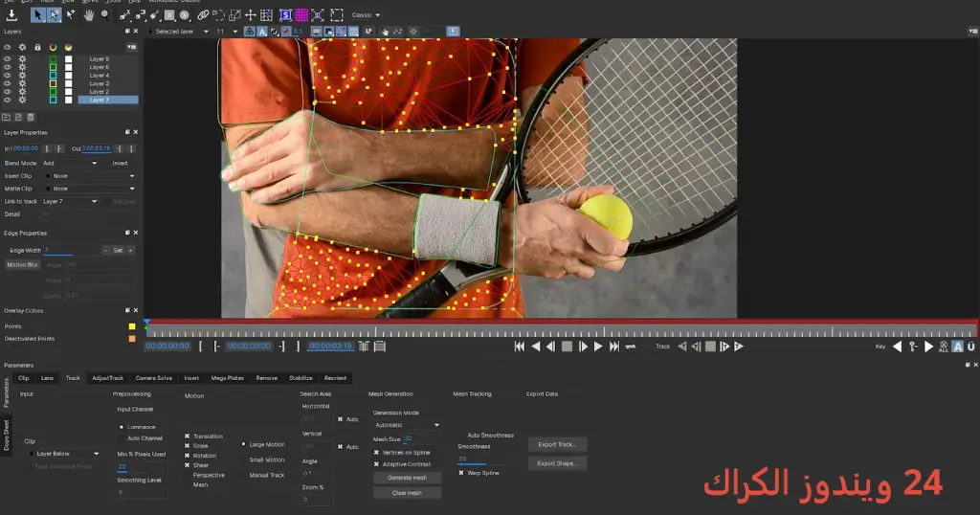The width and height of the screenshot is (980, 515).
Task: Open the Insert Clip None dropdown
Action: tap(91, 176)
